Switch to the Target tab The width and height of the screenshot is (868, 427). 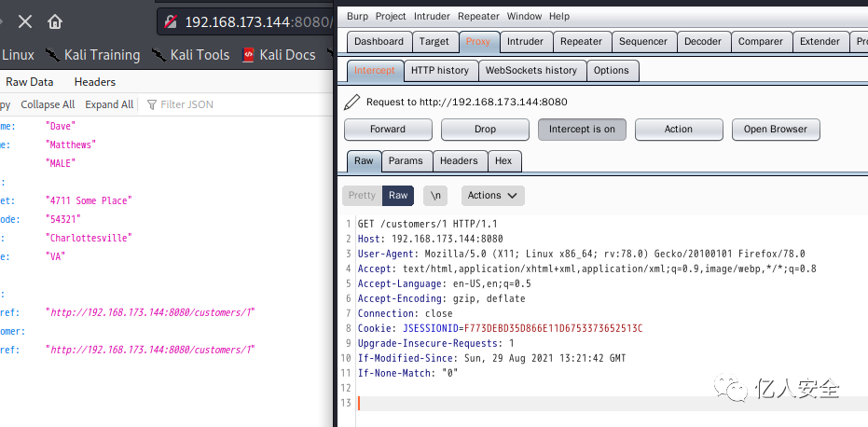(434, 42)
